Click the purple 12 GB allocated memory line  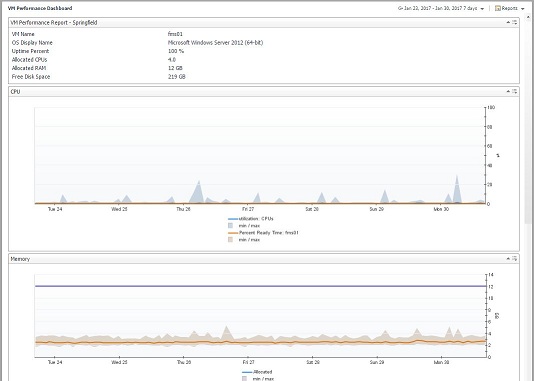(x=260, y=286)
